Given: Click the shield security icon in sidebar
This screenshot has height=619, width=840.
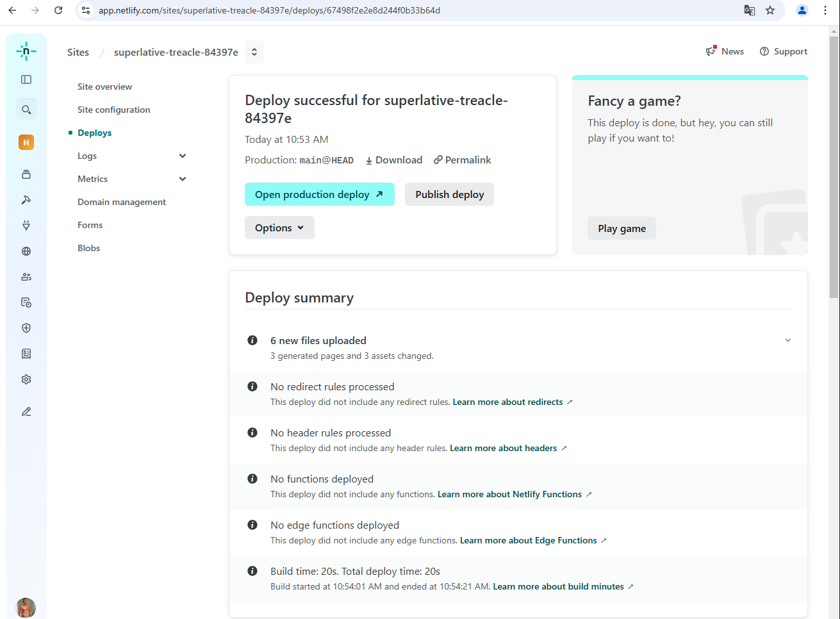Looking at the screenshot, I should coord(26,328).
